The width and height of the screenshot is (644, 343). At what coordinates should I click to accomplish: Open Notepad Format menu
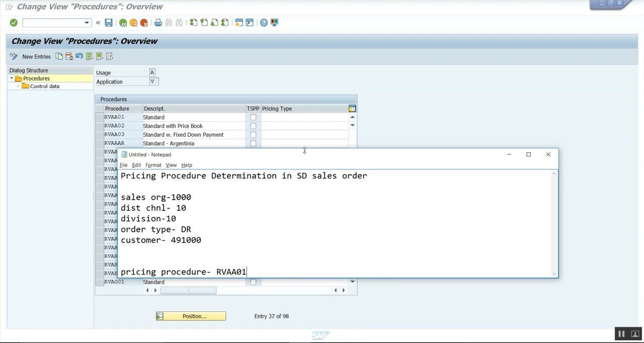point(153,165)
